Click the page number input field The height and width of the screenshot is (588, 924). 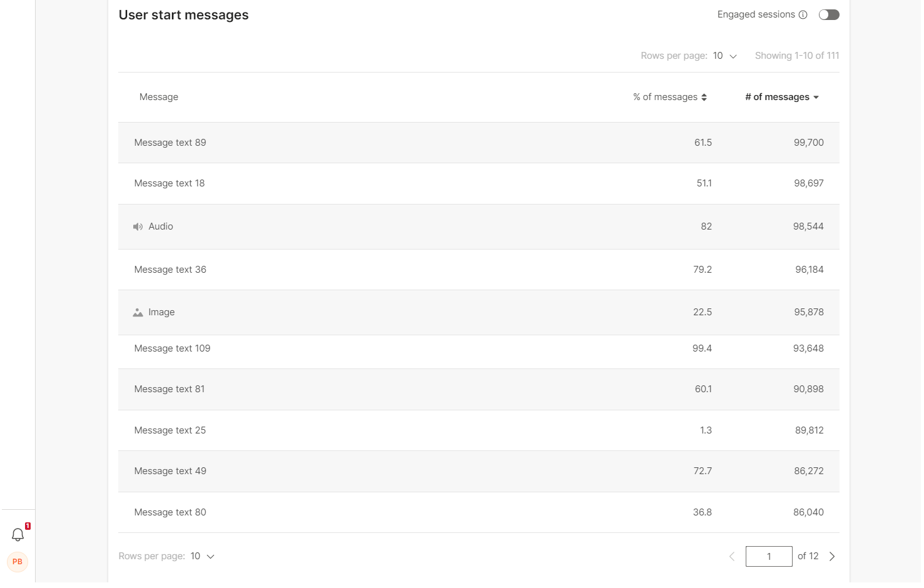point(769,557)
